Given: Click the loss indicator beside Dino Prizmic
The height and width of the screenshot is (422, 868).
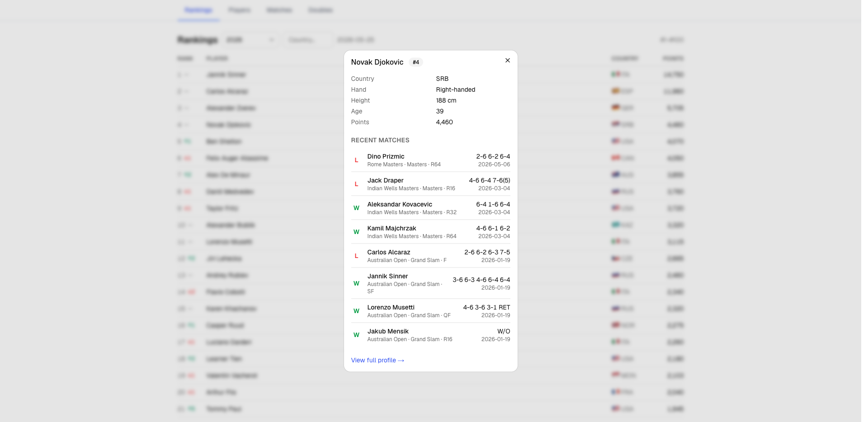Looking at the screenshot, I should tap(356, 160).
